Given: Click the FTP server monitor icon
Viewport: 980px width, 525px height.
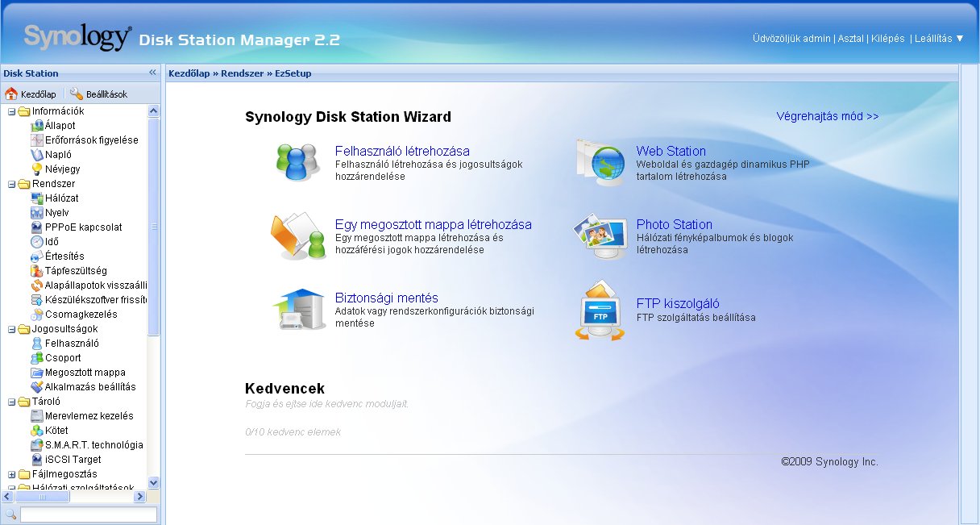Looking at the screenshot, I should click(x=600, y=310).
